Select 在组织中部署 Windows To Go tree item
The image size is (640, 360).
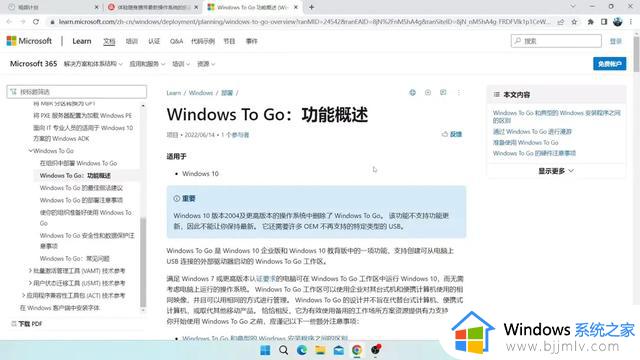(78, 163)
